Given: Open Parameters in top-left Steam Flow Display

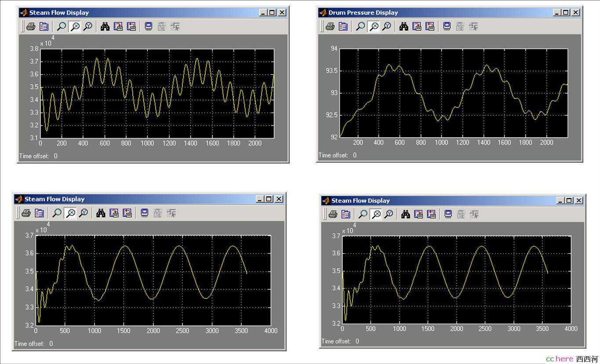Looking at the screenshot, I should click(x=44, y=26).
